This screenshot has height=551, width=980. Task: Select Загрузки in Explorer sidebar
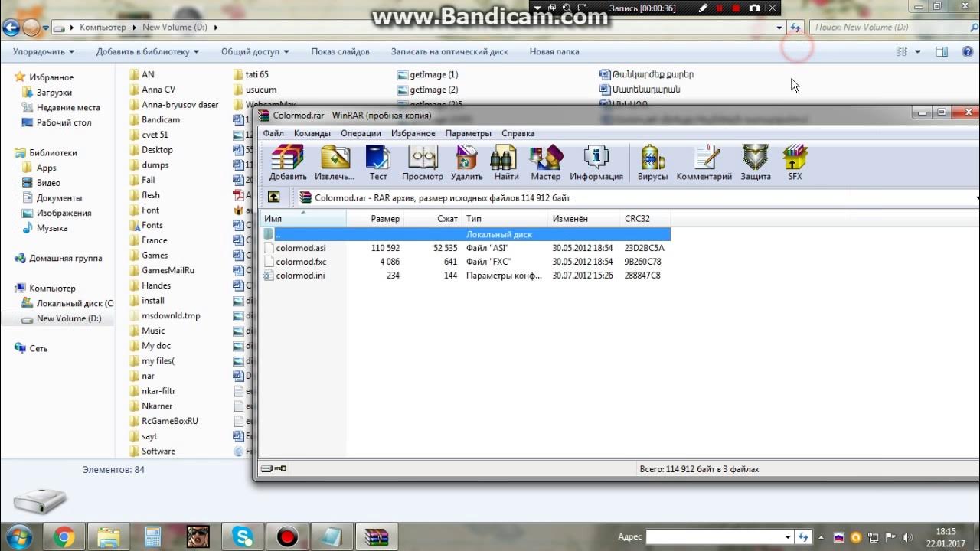tap(54, 93)
